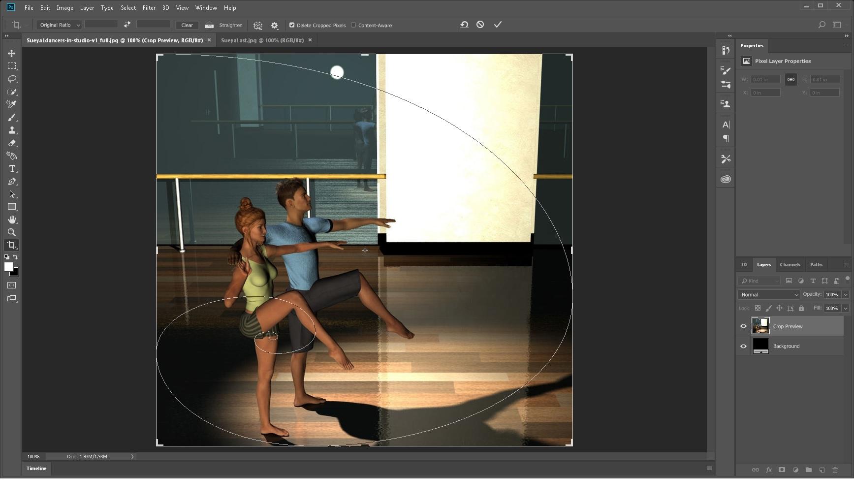Open the Filter menu
Image resolution: width=854 pixels, height=504 pixels.
coord(149,8)
